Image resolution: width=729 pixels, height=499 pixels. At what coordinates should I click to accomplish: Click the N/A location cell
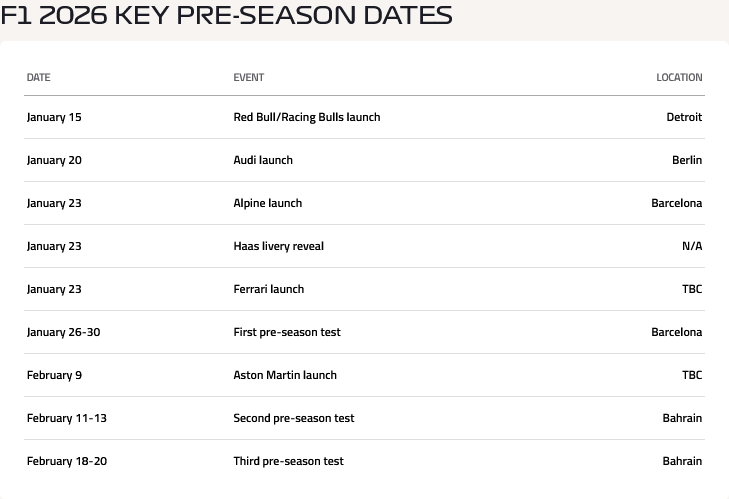click(692, 246)
